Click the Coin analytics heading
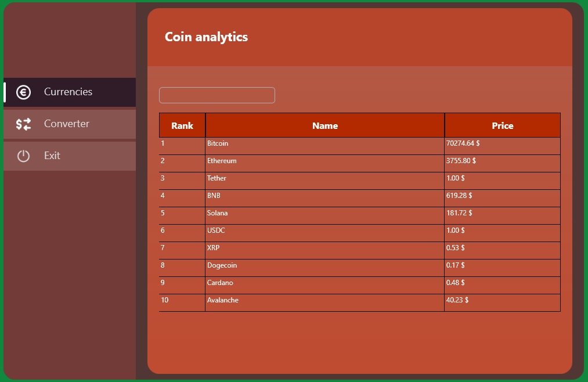 pos(206,37)
